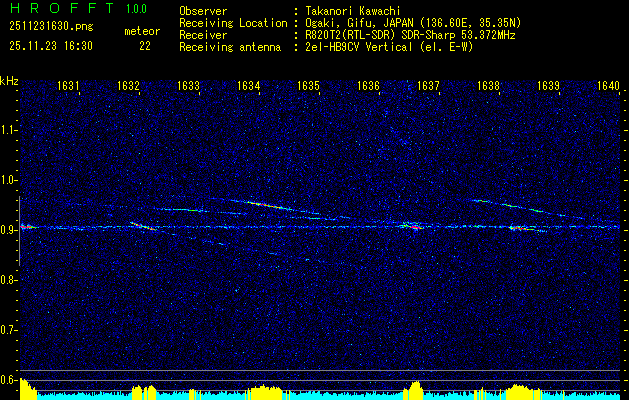Click the 1.0 kHz axis label
The width and height of the screenshot is (629, 400).
coord(8,181)
